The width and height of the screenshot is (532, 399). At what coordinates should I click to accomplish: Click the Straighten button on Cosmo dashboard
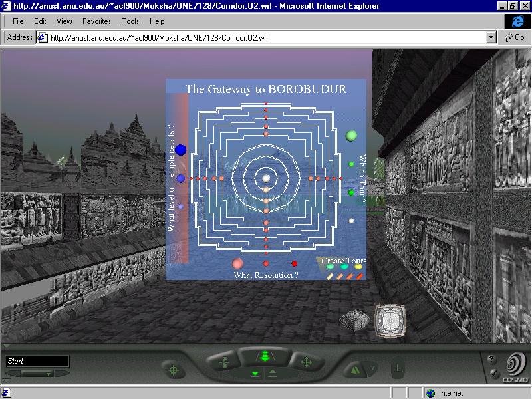tap(398, 368)
